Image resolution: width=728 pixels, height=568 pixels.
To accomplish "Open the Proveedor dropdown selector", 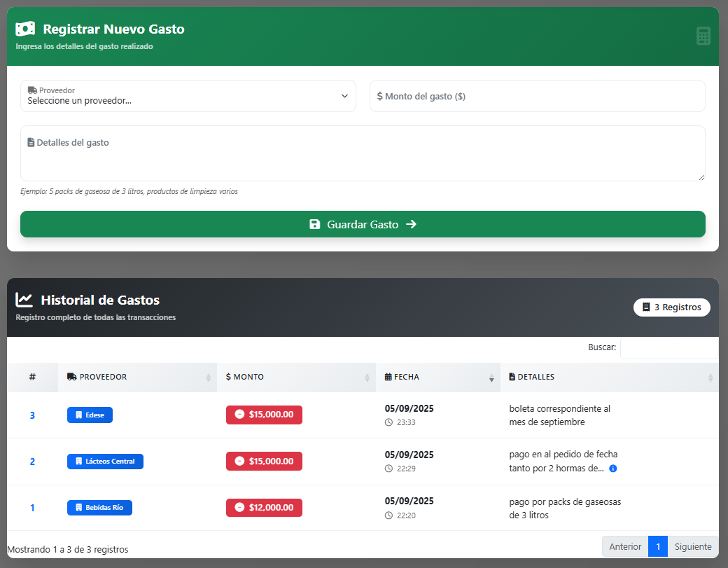I will (188, 96).
